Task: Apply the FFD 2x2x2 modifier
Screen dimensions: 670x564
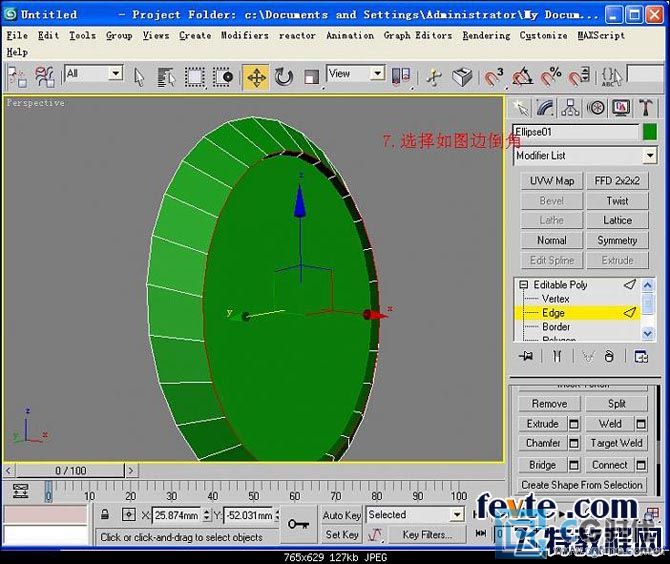Action: pos(617,181)
